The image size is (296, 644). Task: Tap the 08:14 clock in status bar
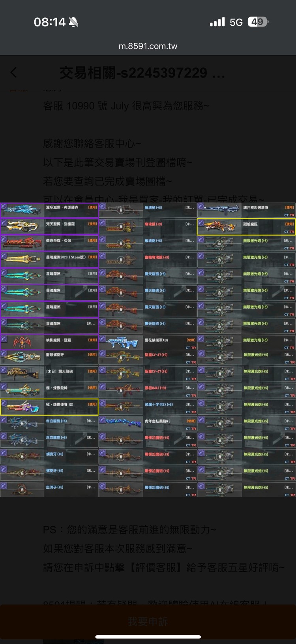[x=49, y=22]
